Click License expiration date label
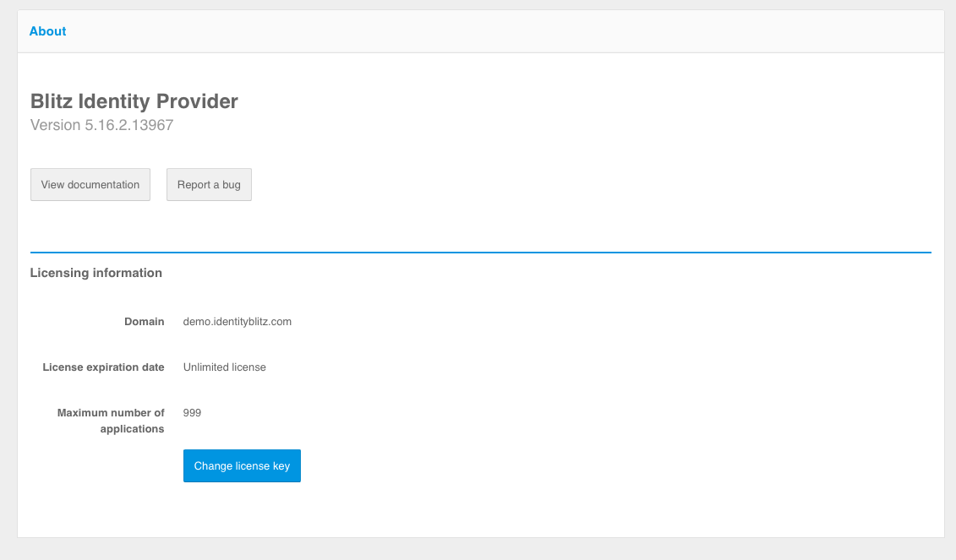956x560 pixels. point(104,367)
